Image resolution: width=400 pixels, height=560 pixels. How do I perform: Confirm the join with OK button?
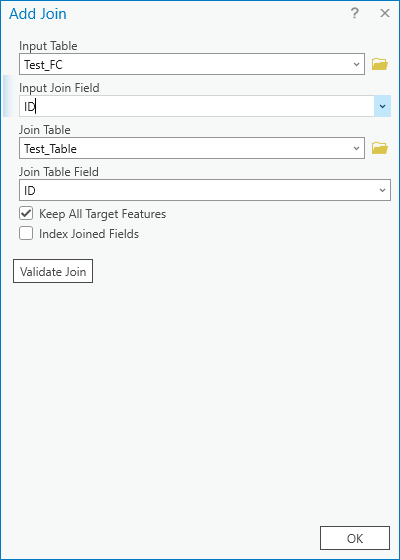(x=355, y=538)
